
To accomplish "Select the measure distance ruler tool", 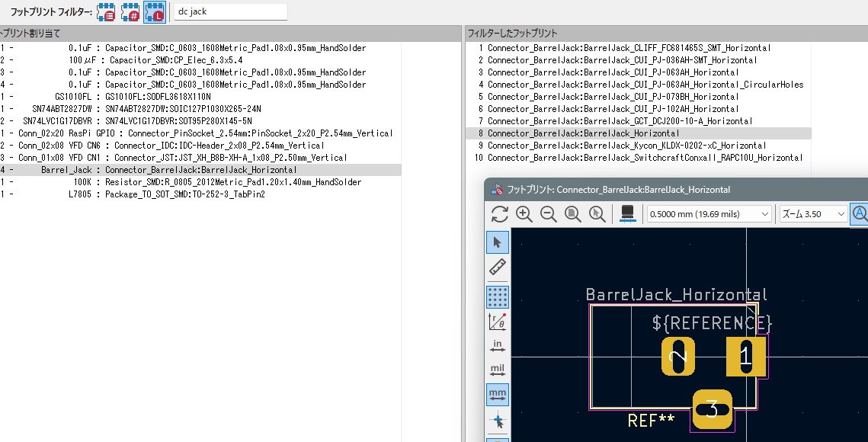I will click(x=497, y=267).
